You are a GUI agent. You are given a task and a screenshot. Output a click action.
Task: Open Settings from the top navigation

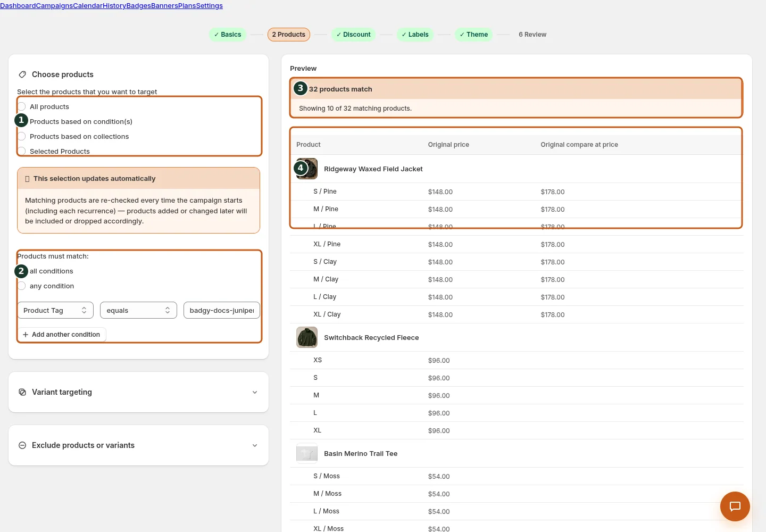point(210,6)
